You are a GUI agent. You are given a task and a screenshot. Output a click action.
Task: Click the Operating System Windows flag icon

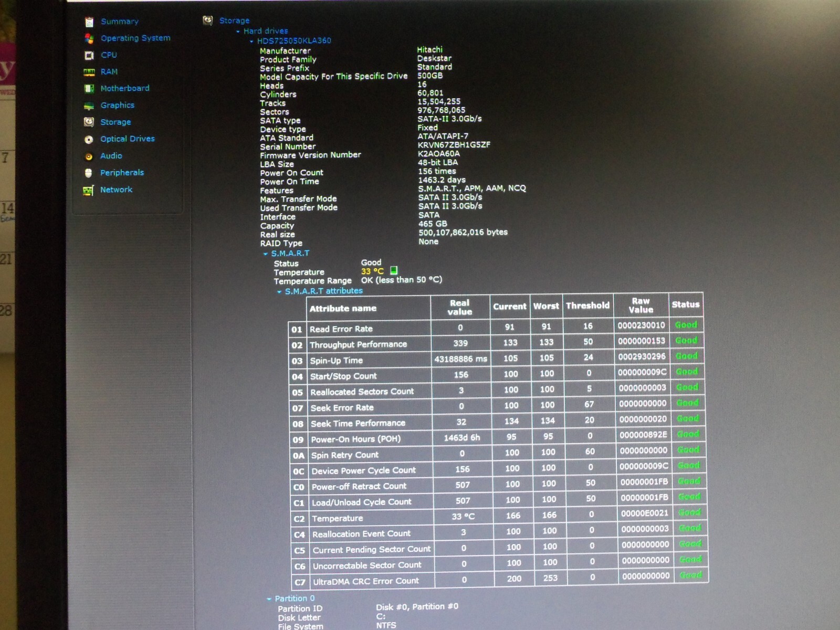pos(89,38)
